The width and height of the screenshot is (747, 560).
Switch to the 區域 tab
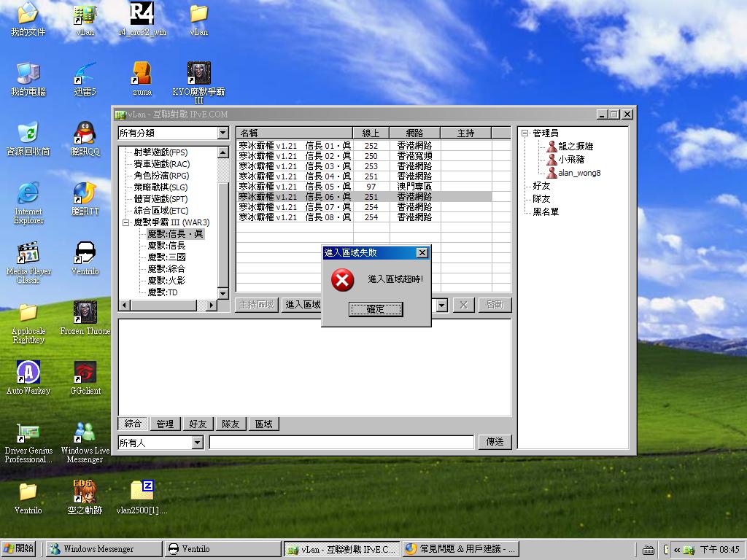click(263, 424)
